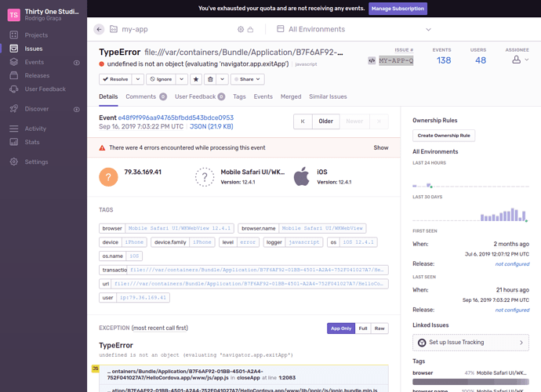Select Full stack trace view

pyautogui.click(x=363, y=328)
